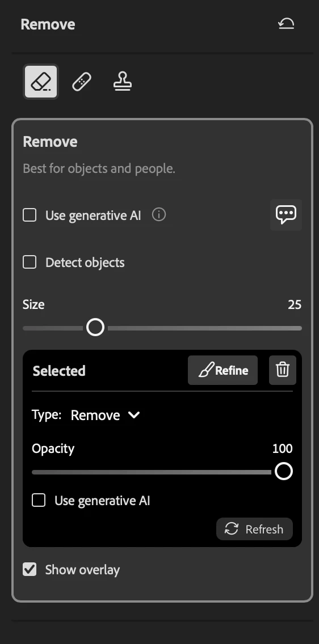Click the Size value field showing 25
This screenshot has width=319, height=644.
(295, 305)
